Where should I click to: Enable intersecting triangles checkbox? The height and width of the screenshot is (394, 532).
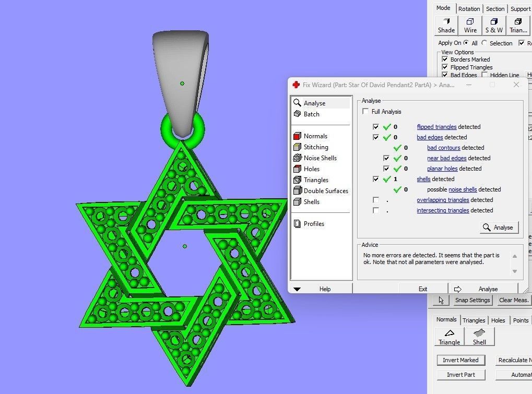pos(375,210)
